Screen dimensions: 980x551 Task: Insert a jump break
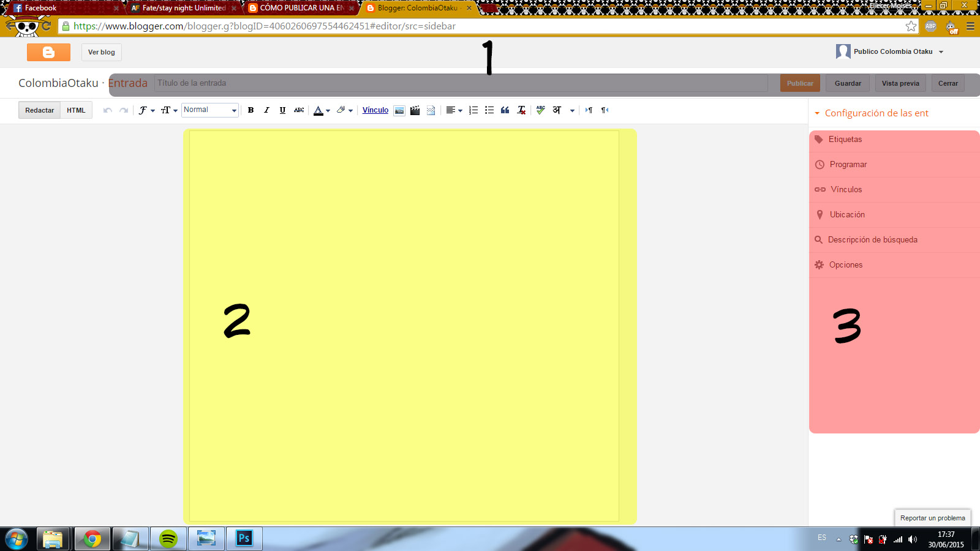[x=431, y=110]
